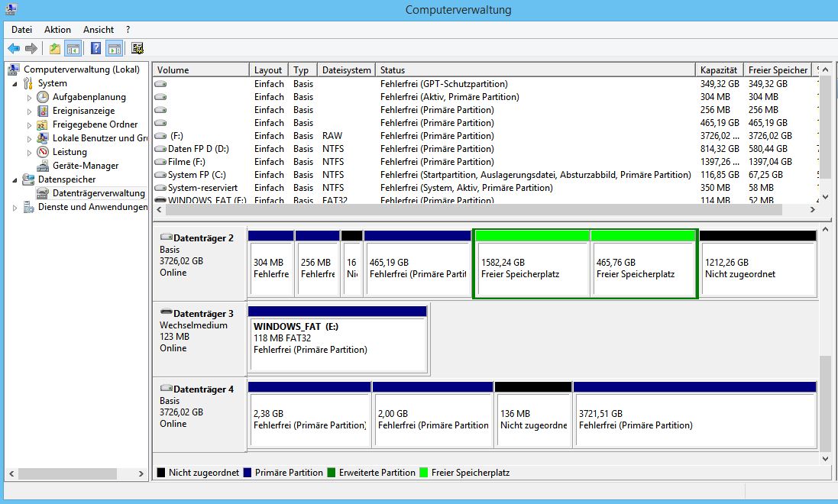Screen dimensions: 838x504
Task: Sort by the Kapazität column header
Action: point(720,70)
